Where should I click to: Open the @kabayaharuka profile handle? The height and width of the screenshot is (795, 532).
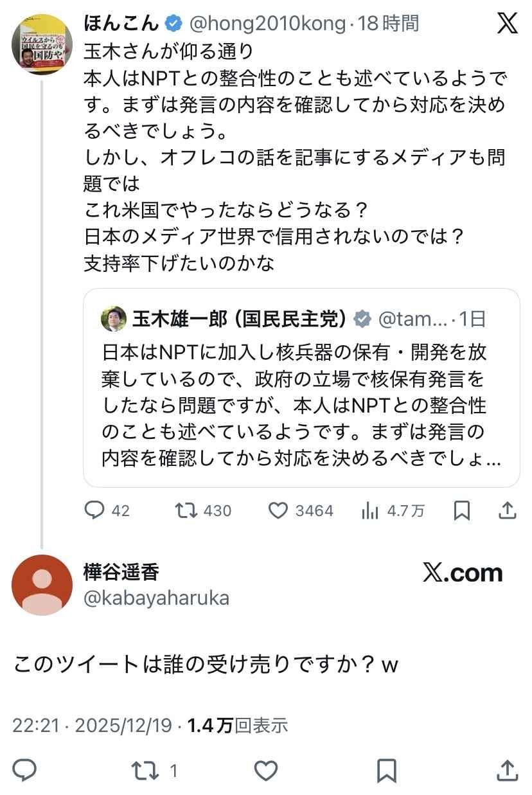(x=156, y=598)
